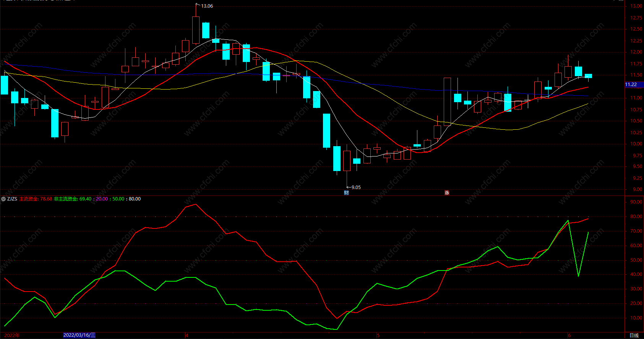Click the 13.00 price axis label
644x339 pixels.
pos(636,6)
